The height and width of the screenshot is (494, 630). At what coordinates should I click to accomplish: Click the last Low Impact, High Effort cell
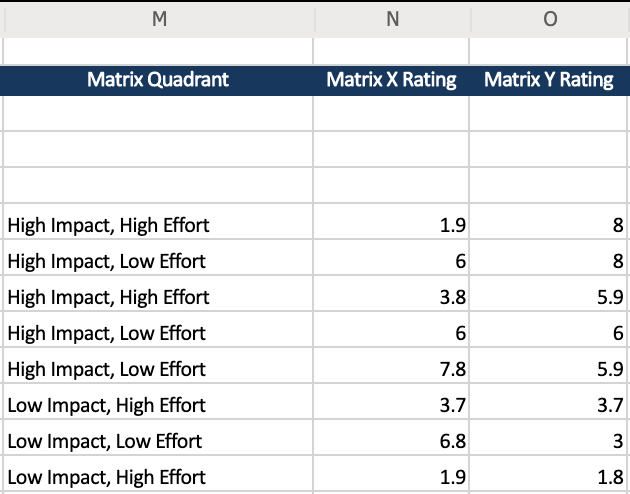point(158,476)
